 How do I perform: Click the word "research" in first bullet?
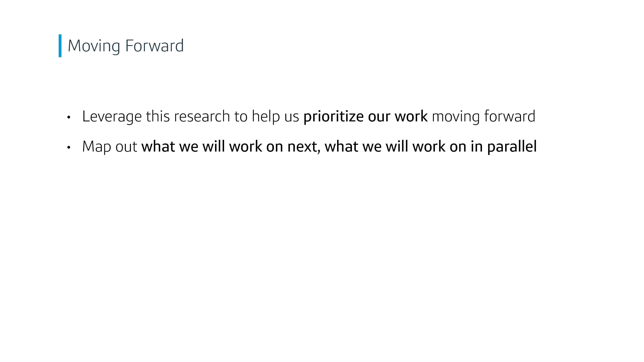[x=202, y=116]
